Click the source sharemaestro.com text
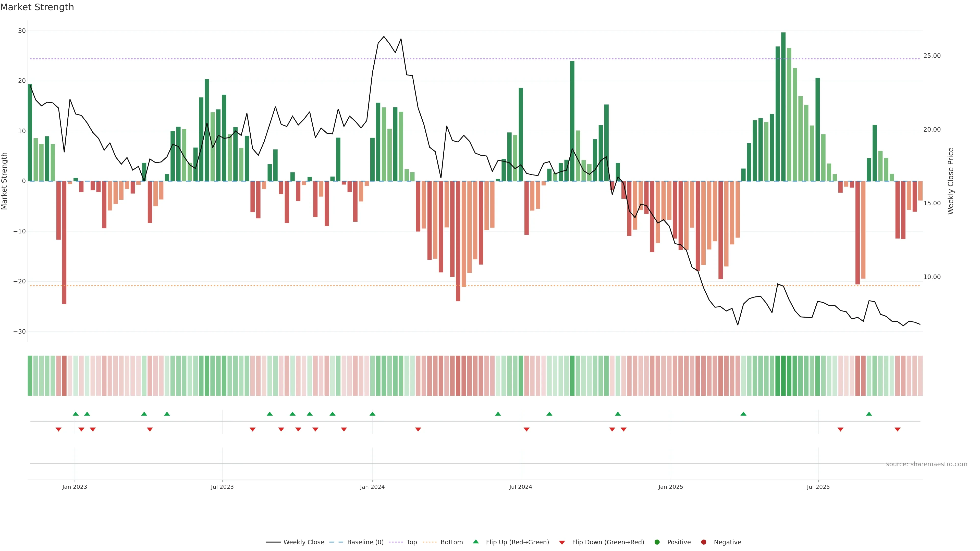Screen dimensions: 980x551 926,464
